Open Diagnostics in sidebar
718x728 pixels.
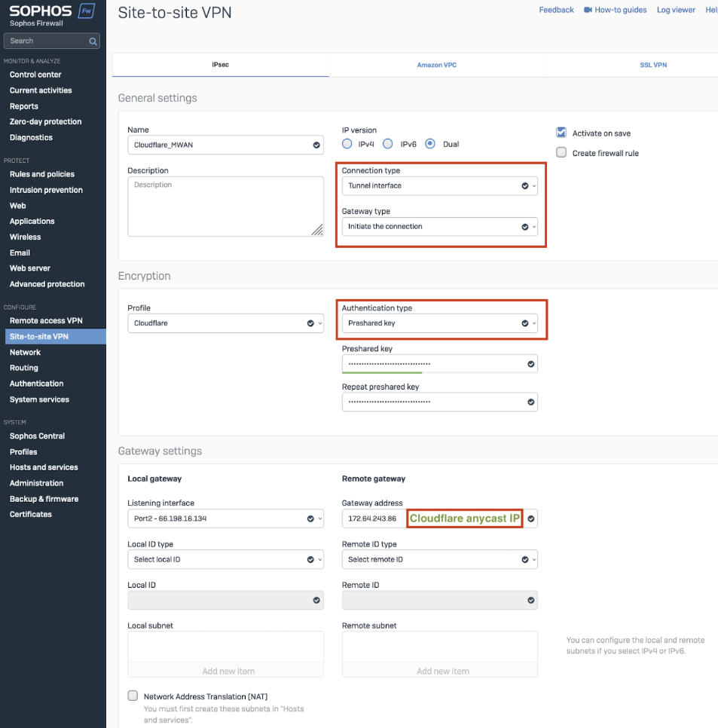coord(31,137)
